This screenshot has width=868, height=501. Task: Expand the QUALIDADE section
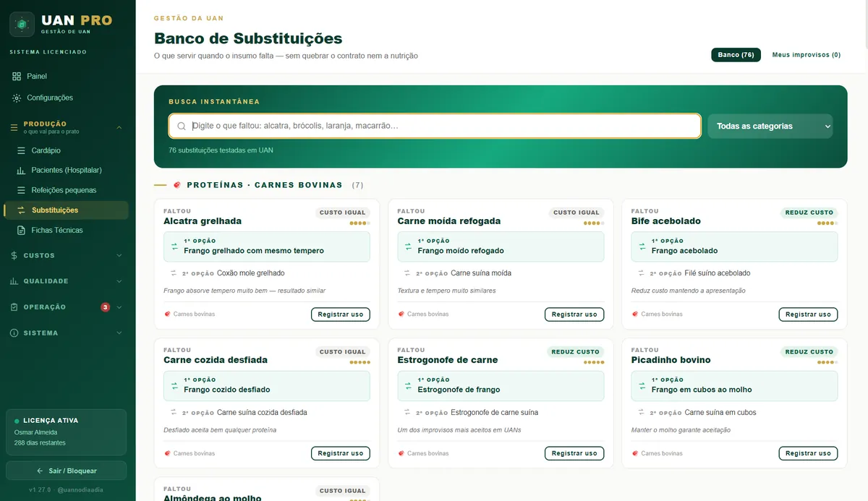[68, 281]
